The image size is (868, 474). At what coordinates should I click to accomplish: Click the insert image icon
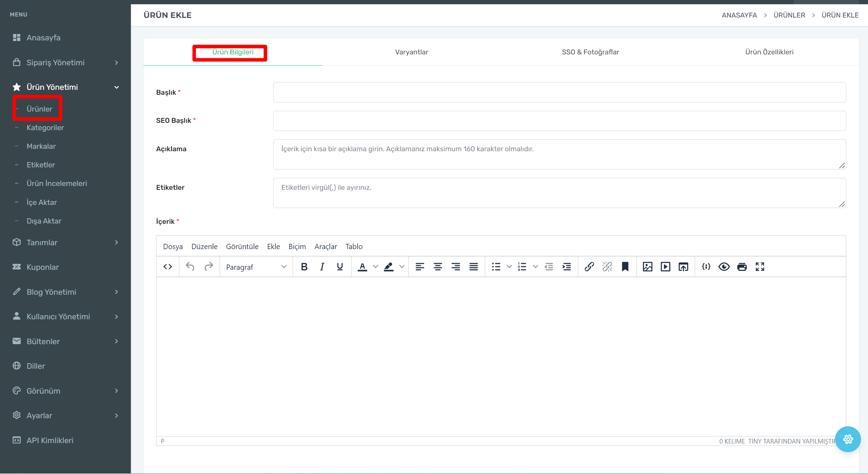[x=647, y=267]
